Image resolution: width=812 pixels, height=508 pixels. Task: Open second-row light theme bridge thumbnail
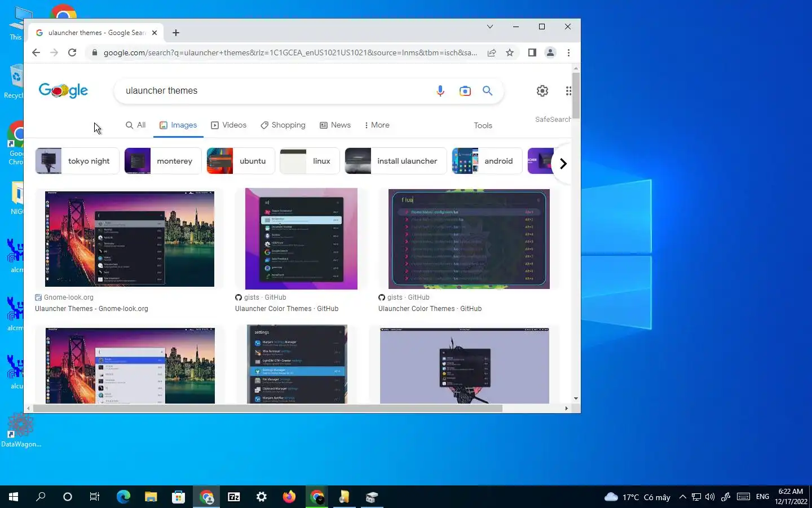coord(130,365)
